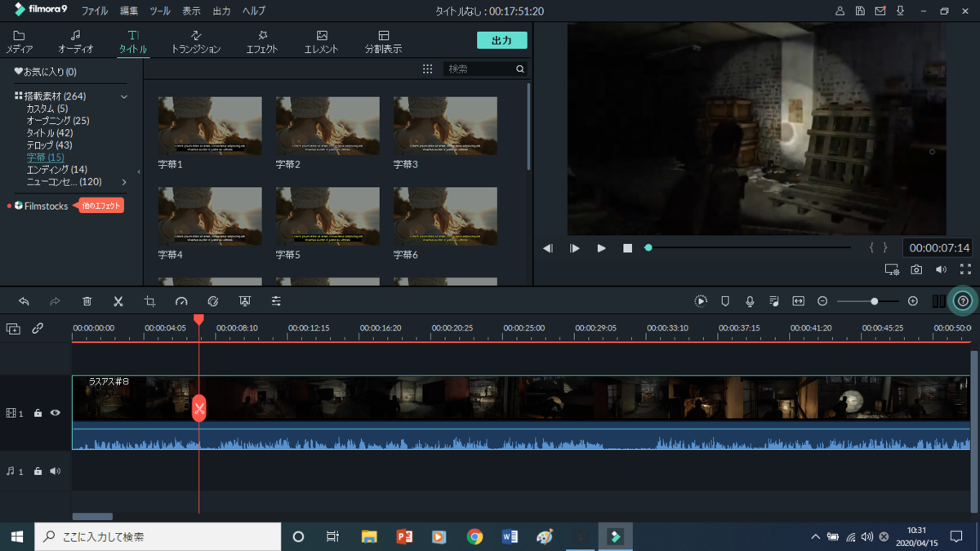
Task: Open the オーディオ tab
Action: tap(75, 42)
